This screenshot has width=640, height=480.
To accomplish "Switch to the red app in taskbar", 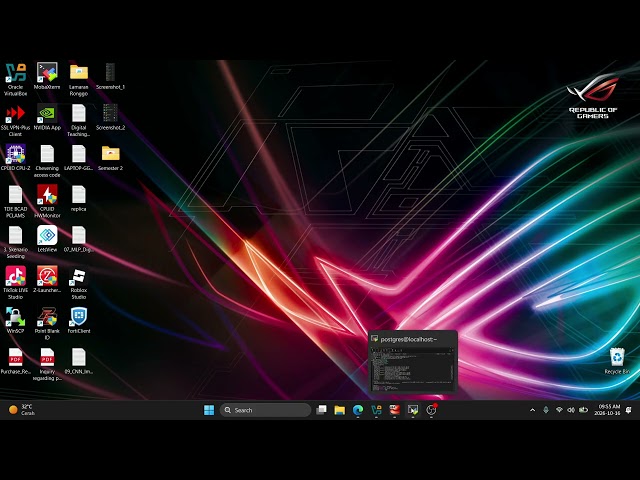I will 395,410.
